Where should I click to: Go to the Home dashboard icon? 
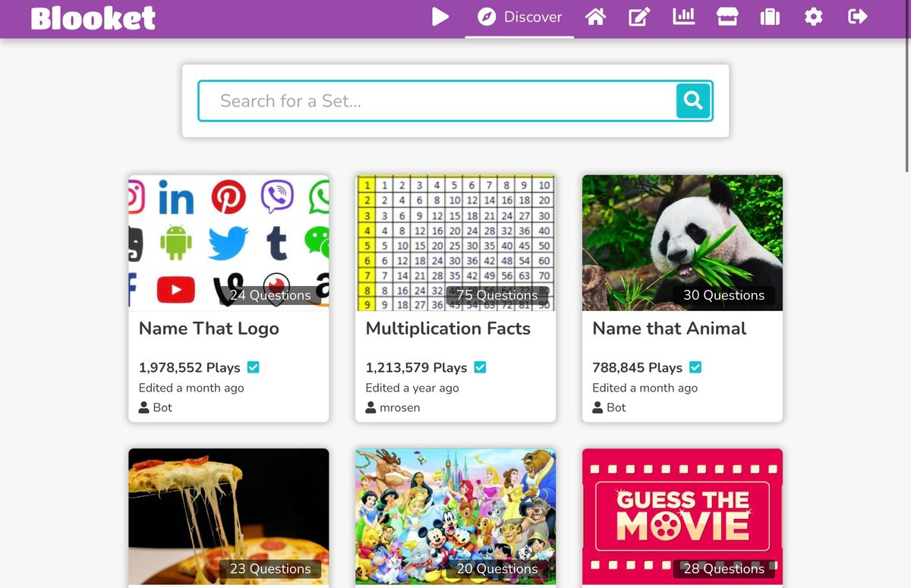click(595, 17)
